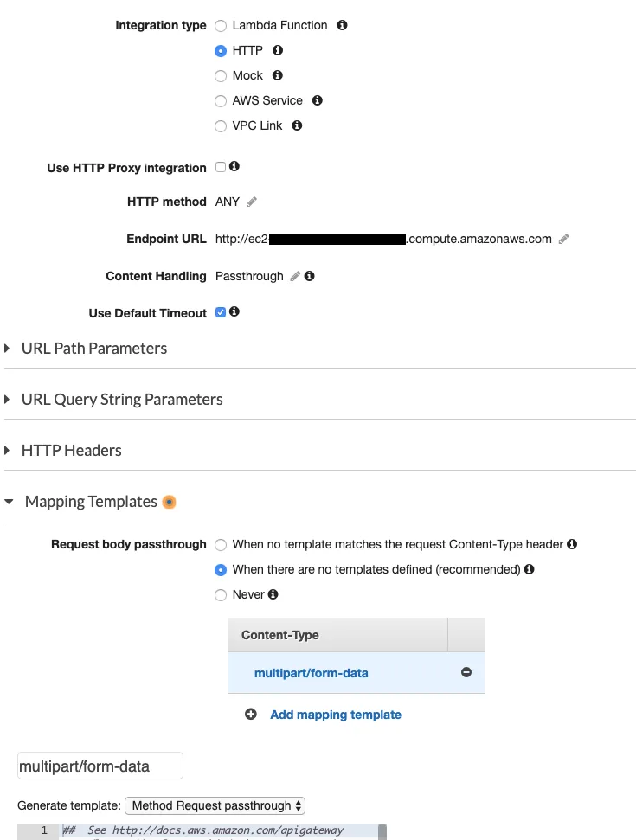This screenshot has height=840, width=636.
Task: Show info for AWS Service integration type
Action: [x=317, y=100]
